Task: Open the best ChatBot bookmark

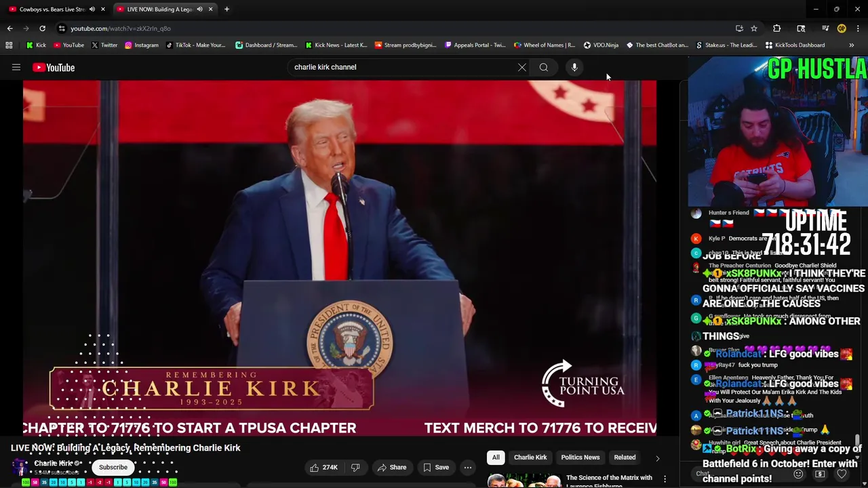Action: point(657,45)
